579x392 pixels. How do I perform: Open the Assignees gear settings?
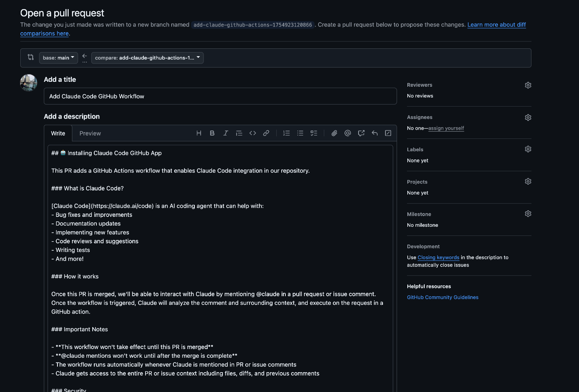click(528, 117)
